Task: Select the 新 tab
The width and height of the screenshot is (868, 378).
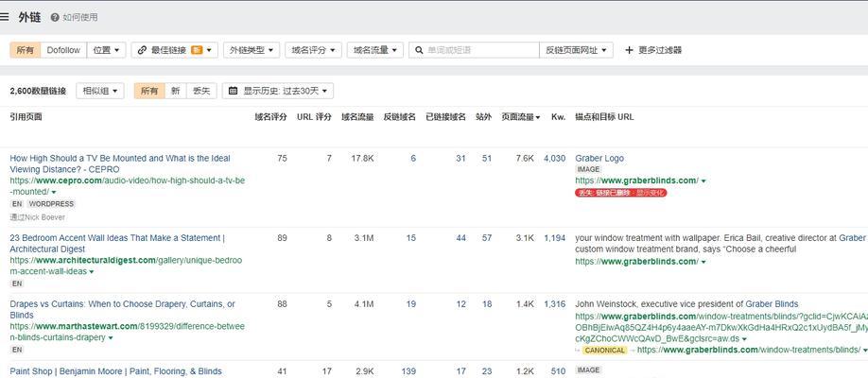Action: 176,91
